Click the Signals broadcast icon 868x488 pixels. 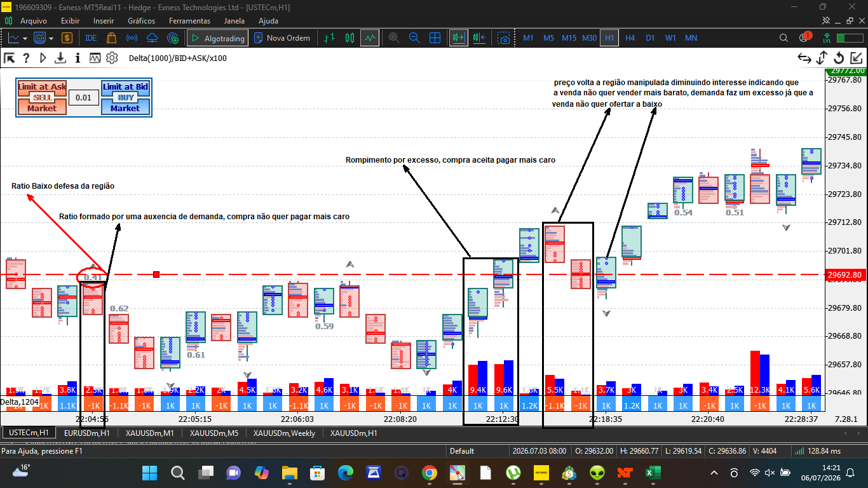coord(132,38)
